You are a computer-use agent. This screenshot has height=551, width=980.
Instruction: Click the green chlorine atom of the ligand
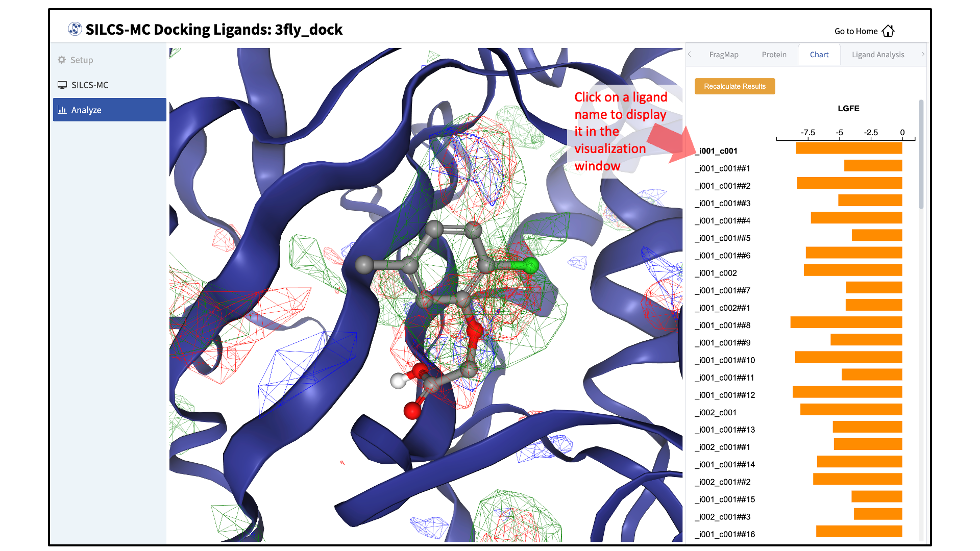click(530, 265)
